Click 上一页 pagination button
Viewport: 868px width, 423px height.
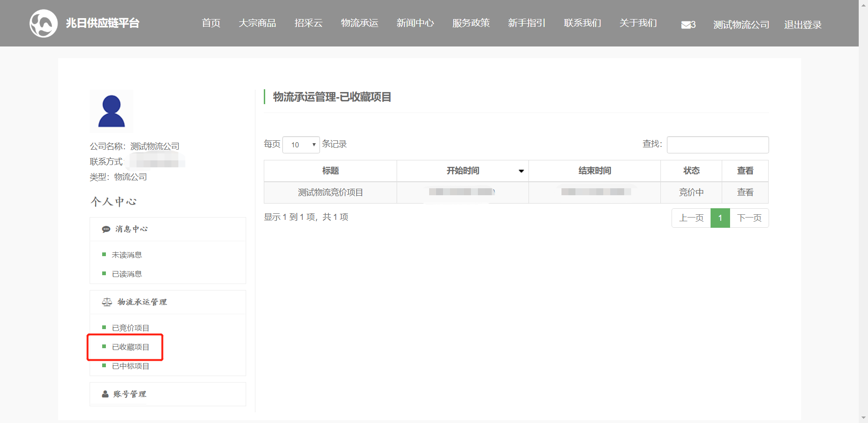[691, 218]
